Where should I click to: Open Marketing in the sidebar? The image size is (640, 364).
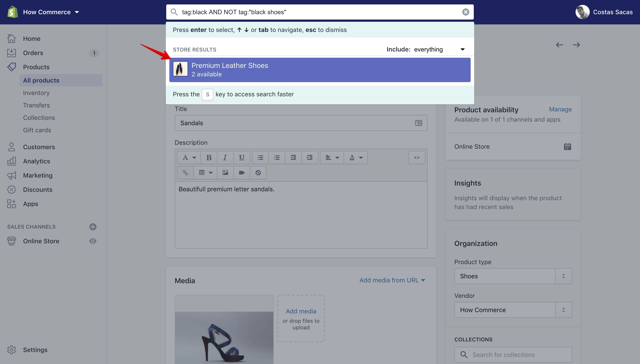38,176
